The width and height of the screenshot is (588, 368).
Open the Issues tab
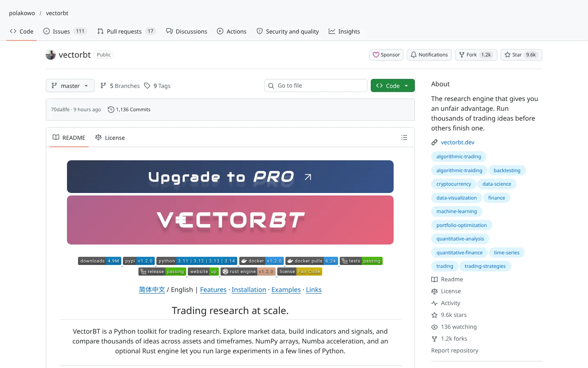(65, 31)
